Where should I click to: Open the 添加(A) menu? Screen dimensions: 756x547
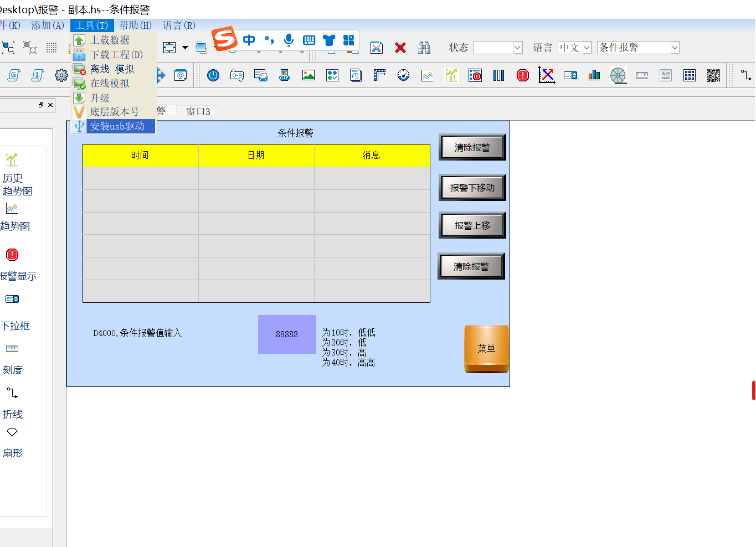pos(48,25)
